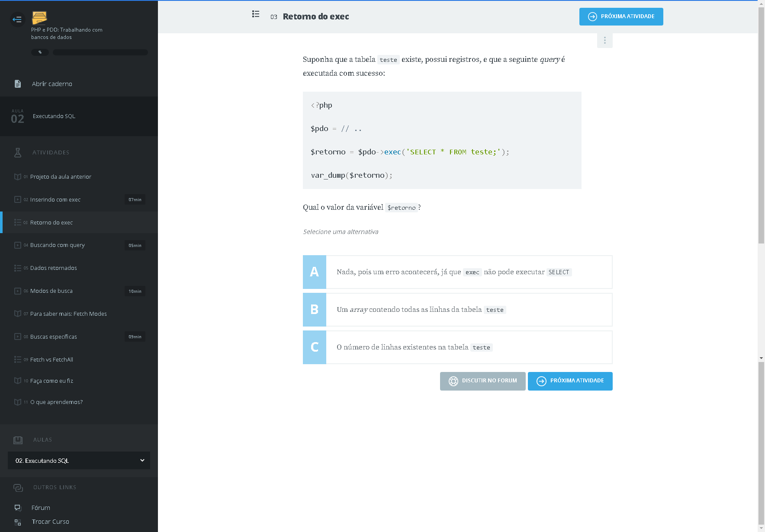This screenshot has height=532, width=765.
Task: Expand the '02. Executando SQL' lesson dropdown
Action: tap(79, 461)
